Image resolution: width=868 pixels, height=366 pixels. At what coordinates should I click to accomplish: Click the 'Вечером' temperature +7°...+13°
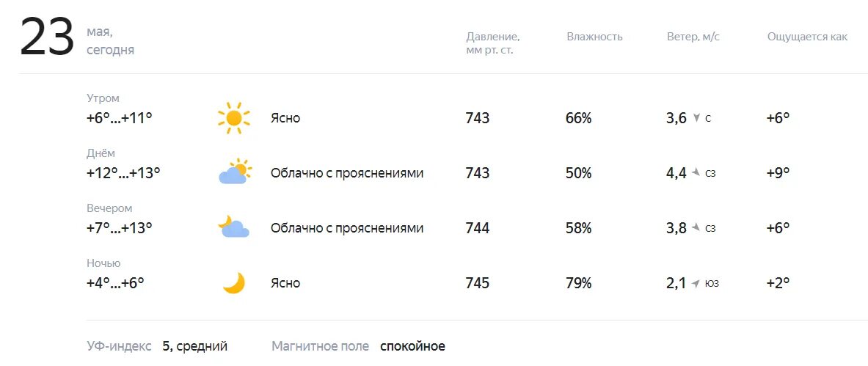pyautogui.click(x=119, y=227)
